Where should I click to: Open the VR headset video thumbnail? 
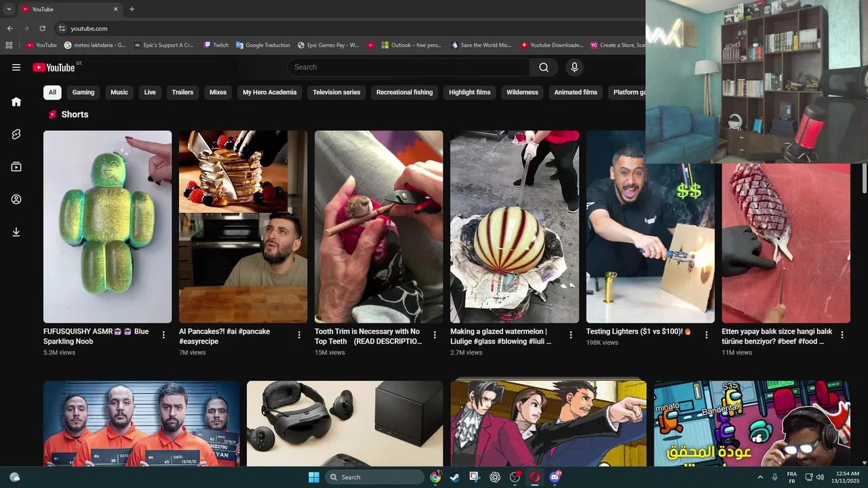345,423
